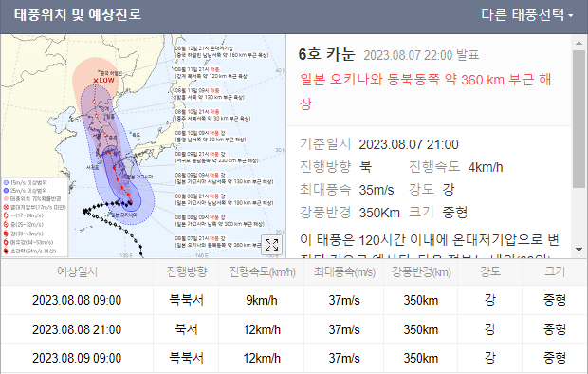Click the 25m/s 이상범위 legend entry
This screenshot has width=588, height=374.
[x=26, y=191]
